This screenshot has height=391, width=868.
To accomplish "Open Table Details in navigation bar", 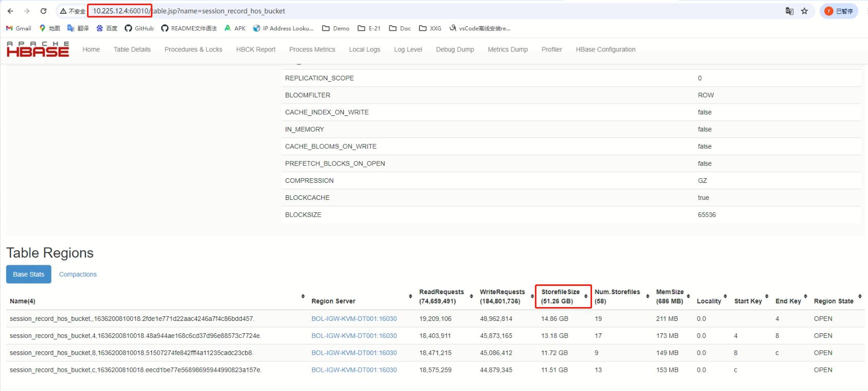I will tap(132, 49).
